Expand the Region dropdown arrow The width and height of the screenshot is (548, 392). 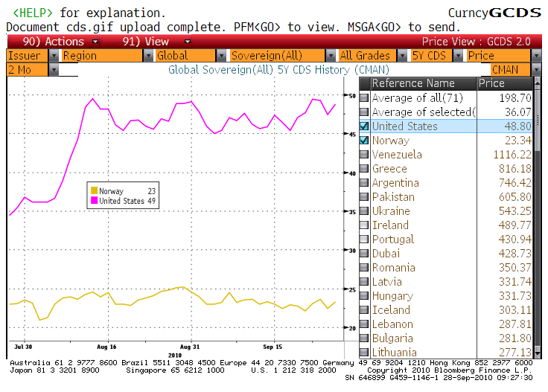click(148, 56)
